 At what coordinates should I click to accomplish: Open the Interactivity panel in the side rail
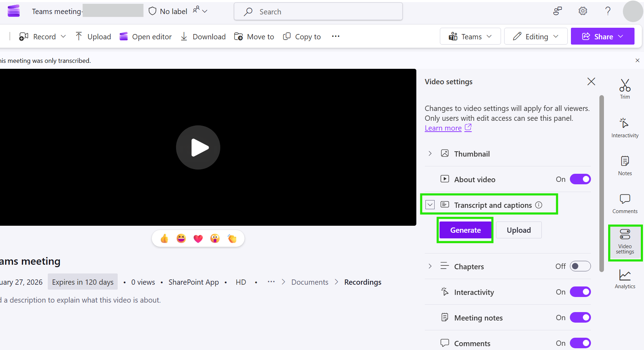(x=625, y=128)
